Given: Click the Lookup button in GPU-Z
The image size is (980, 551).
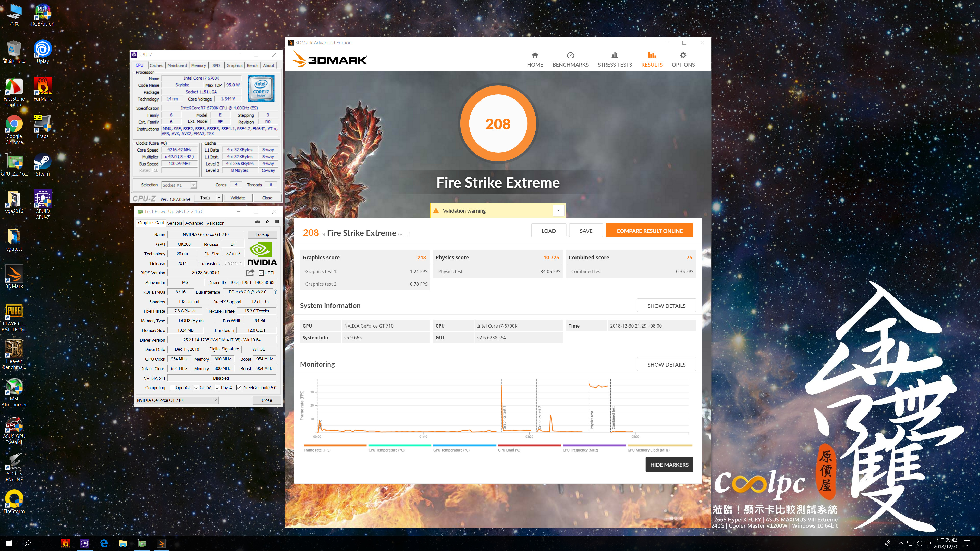Looking at the screenshot, I should point(262,234).
